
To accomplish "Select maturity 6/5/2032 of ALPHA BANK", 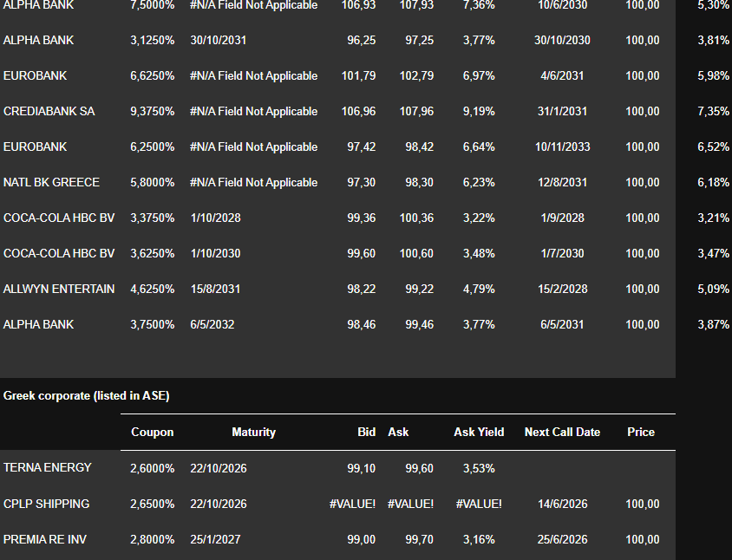I will [x=212, y=324].
